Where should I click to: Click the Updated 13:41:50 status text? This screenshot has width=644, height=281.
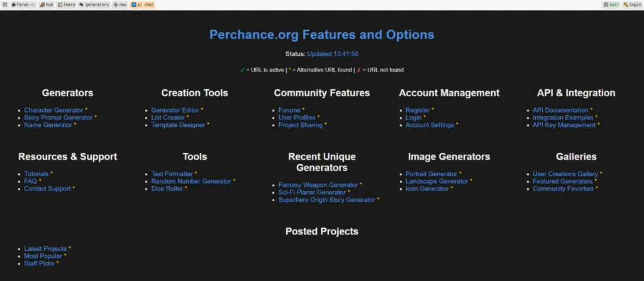click(333, 54)
